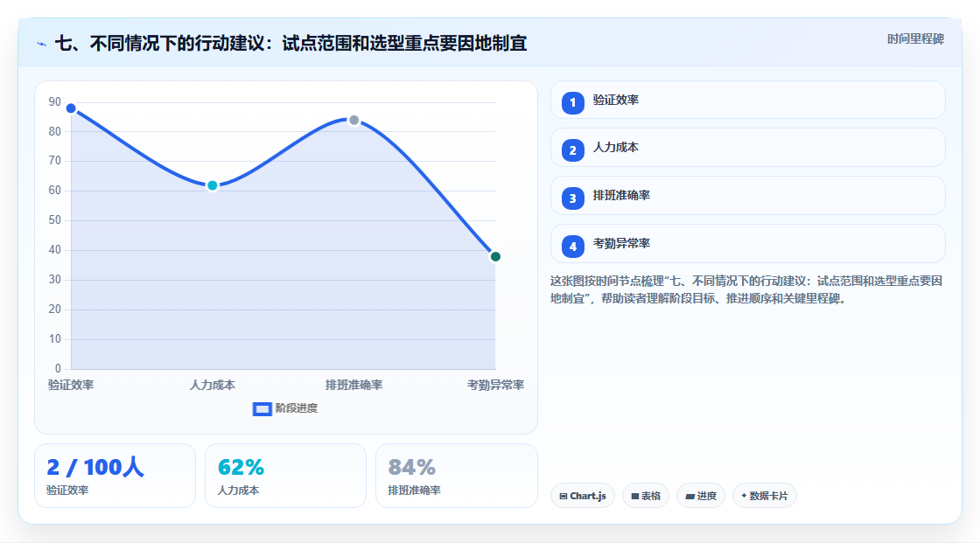Viewport: 980px width, 543px height.
Task: Click the number 3 badge for 排班准确率
Action: click(572, 198)
